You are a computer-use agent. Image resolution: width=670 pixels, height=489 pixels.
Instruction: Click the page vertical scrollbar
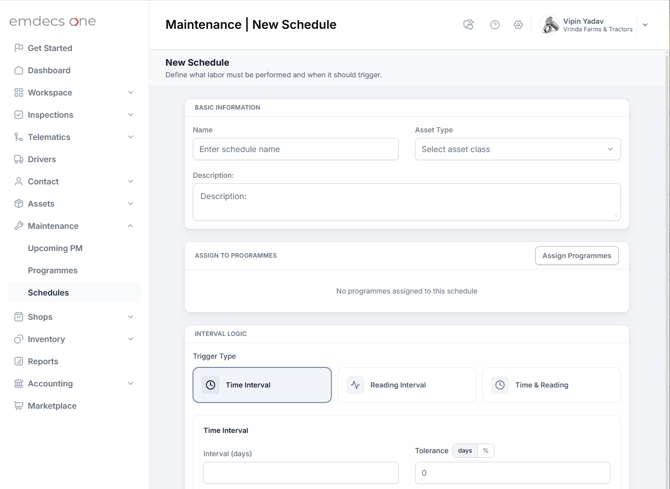click(x=667, y=269)
